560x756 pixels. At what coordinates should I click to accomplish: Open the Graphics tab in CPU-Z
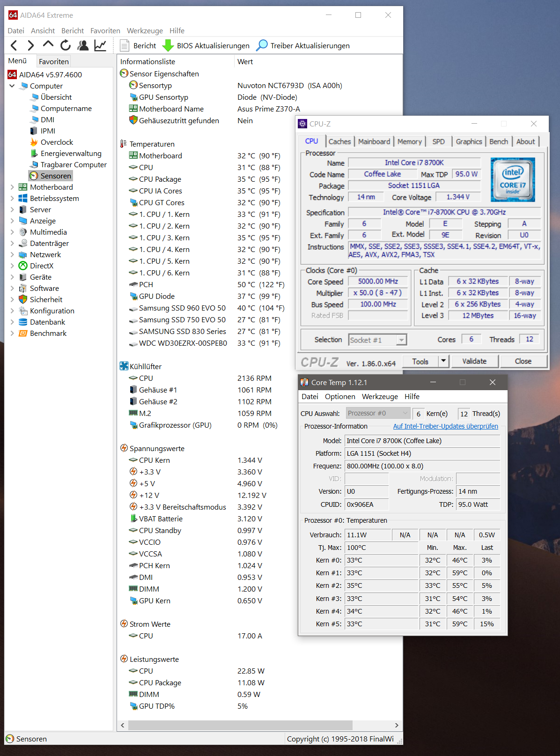click(x=469, y=141)
